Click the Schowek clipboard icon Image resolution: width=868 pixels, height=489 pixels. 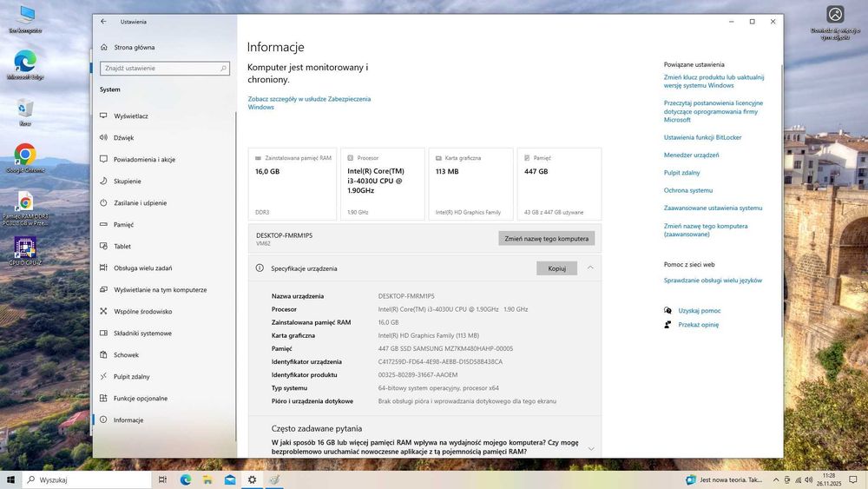click(103, 354)
